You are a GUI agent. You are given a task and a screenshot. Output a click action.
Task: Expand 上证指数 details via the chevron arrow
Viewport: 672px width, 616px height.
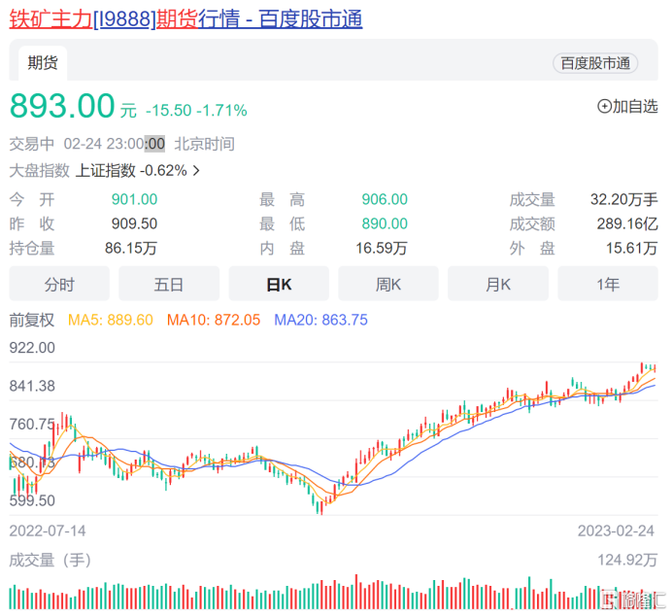point(197,171)
